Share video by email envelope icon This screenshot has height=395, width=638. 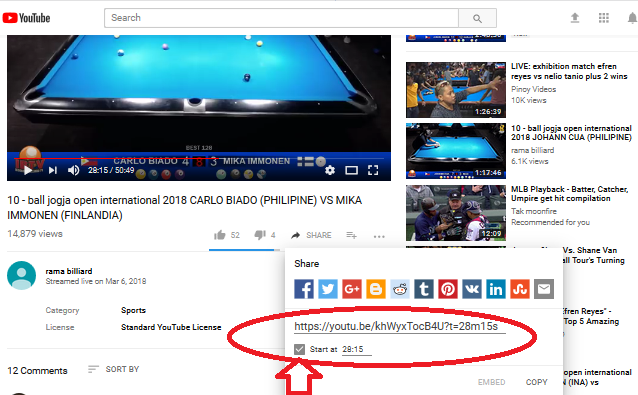pyautogui.click(x=544, y=289)
